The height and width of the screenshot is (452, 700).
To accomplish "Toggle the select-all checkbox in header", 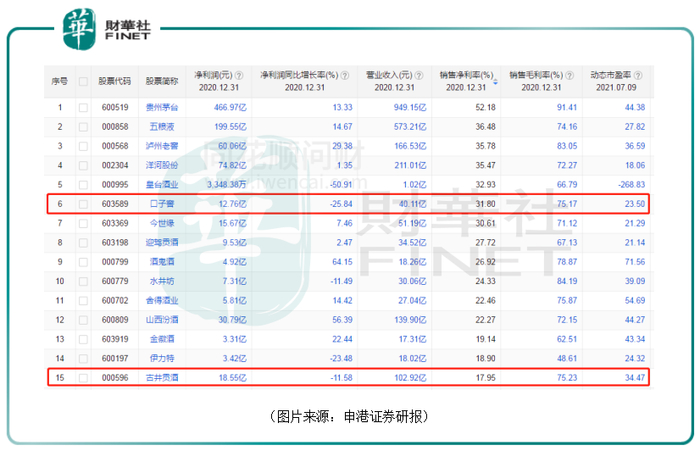I will [83, 81].
